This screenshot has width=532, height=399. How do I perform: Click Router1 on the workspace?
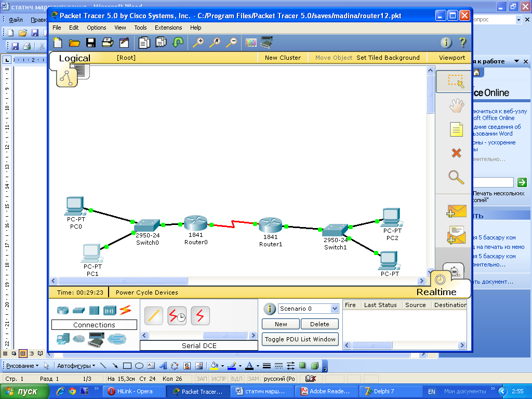(270, 225)
